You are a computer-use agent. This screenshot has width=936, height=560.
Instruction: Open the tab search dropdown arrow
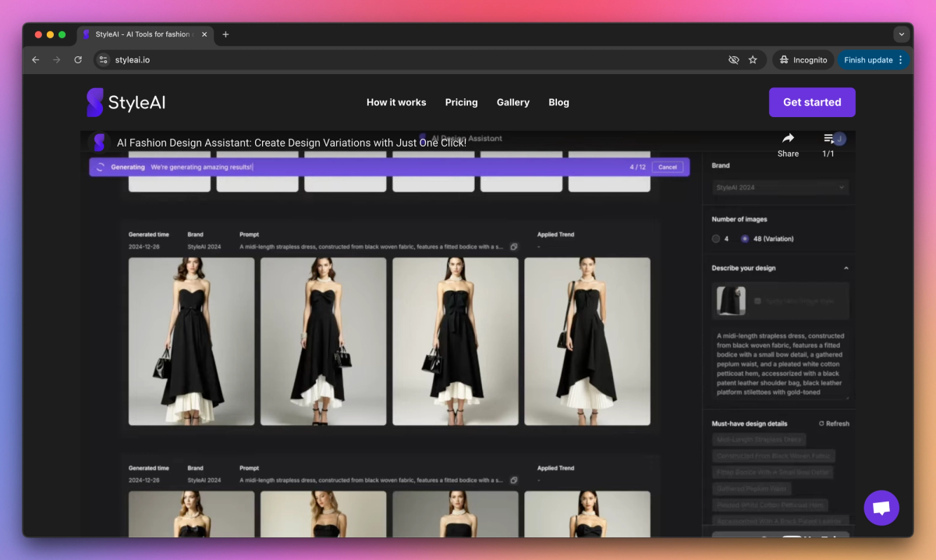pos(902,34)
